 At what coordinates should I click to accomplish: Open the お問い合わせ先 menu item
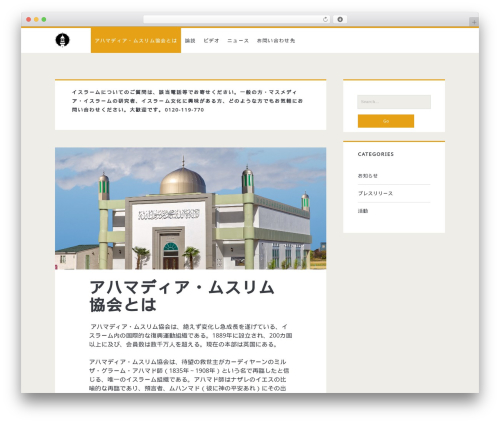pos(276,41)
